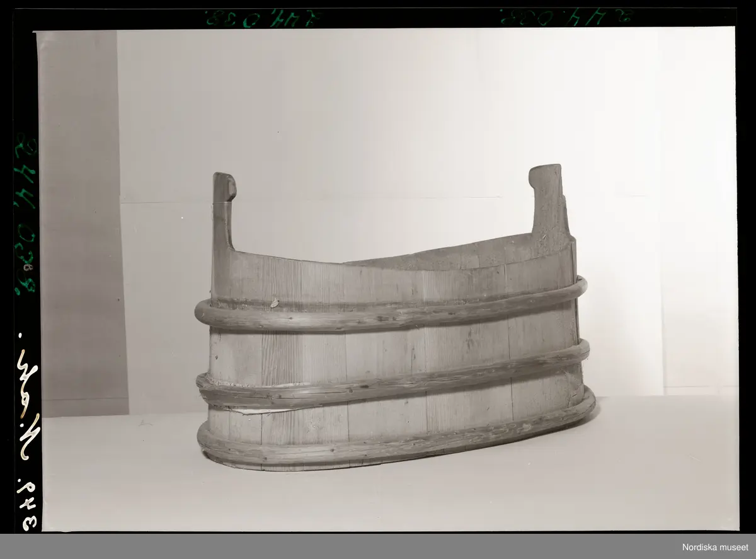Image resolution: width=756 pixels, height=559 pixels.
Task: Click the green handwritten number at top left
Action: (x=263, y=18)
